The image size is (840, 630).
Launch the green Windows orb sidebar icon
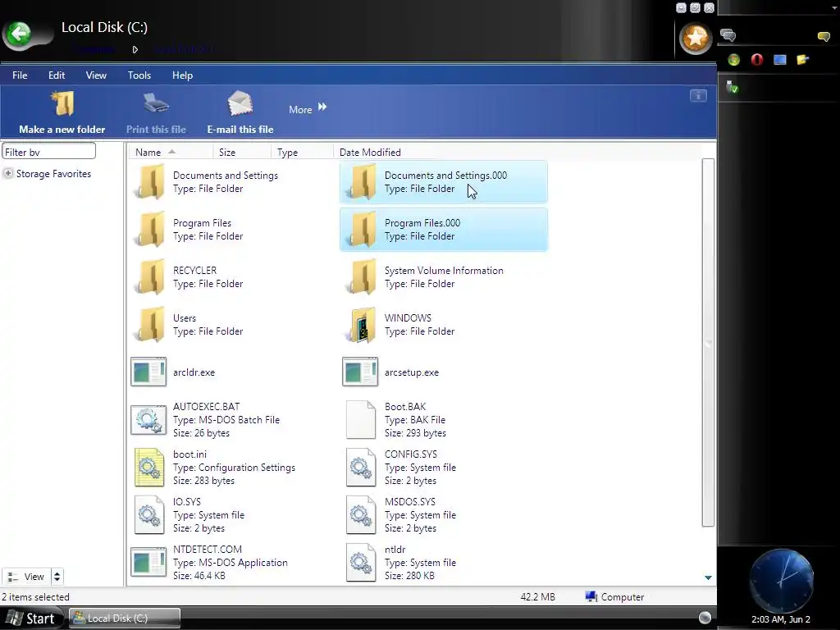(733, 59)
